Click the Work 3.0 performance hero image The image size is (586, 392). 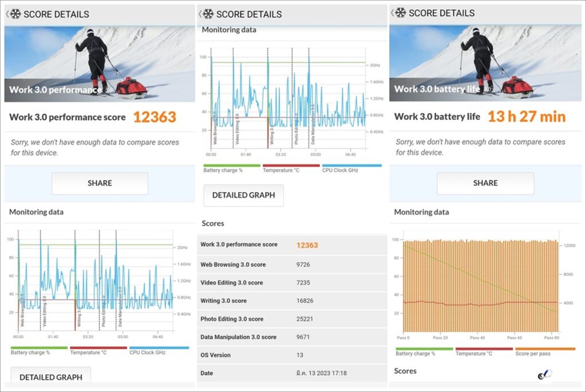pos(100,64)
